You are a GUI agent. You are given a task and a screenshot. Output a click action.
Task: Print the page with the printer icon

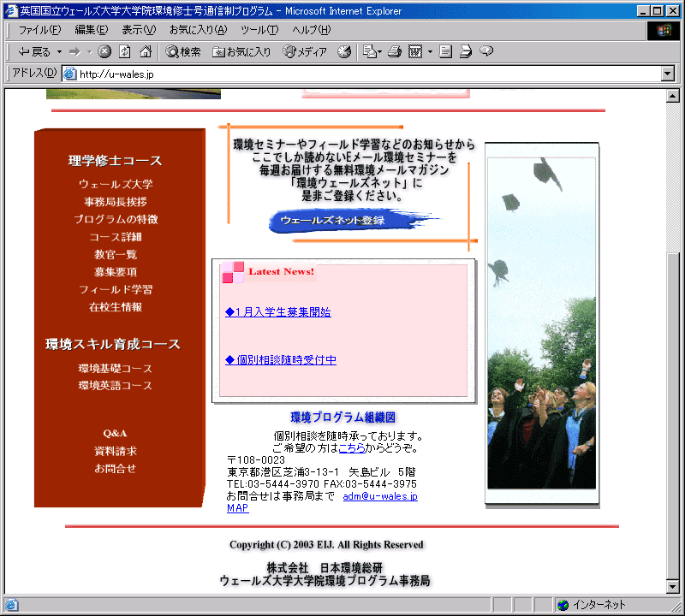pos(395,51)
